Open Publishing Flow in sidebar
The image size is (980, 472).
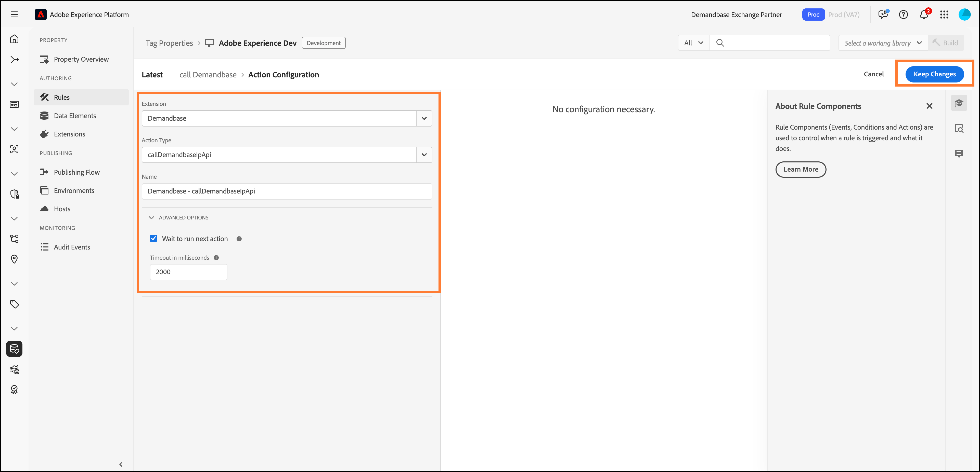tap(76, 172)
